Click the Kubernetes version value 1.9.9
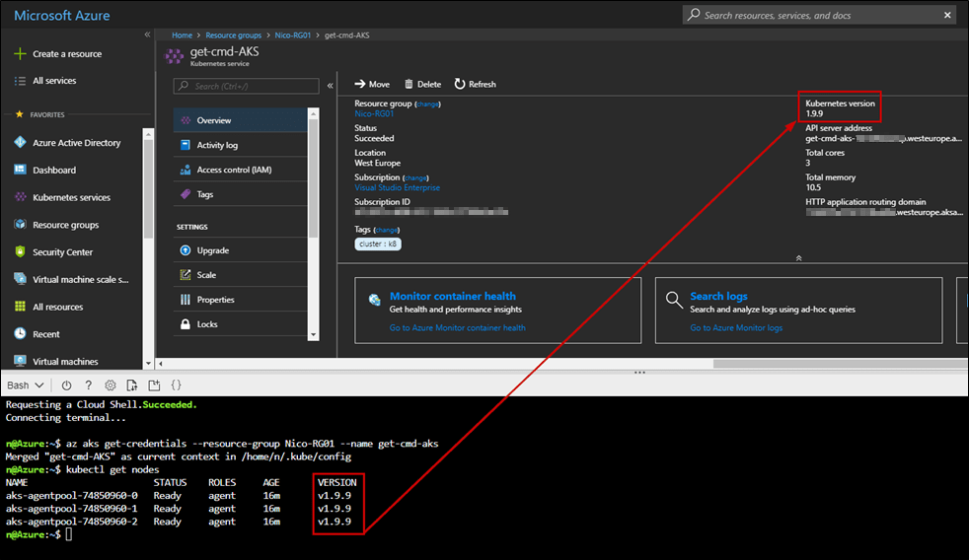969x560 pixels. pyautogui.click(x=814, y=113)
